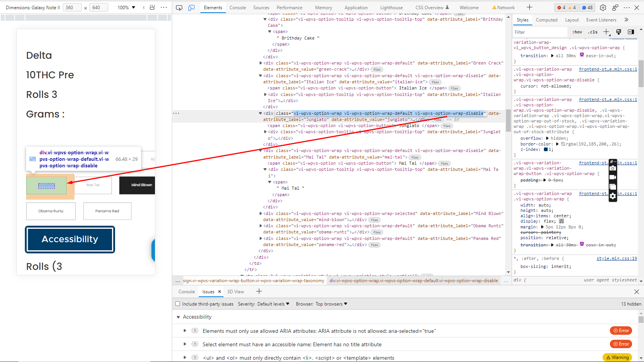Edit the device height field 640

(99, 7)
